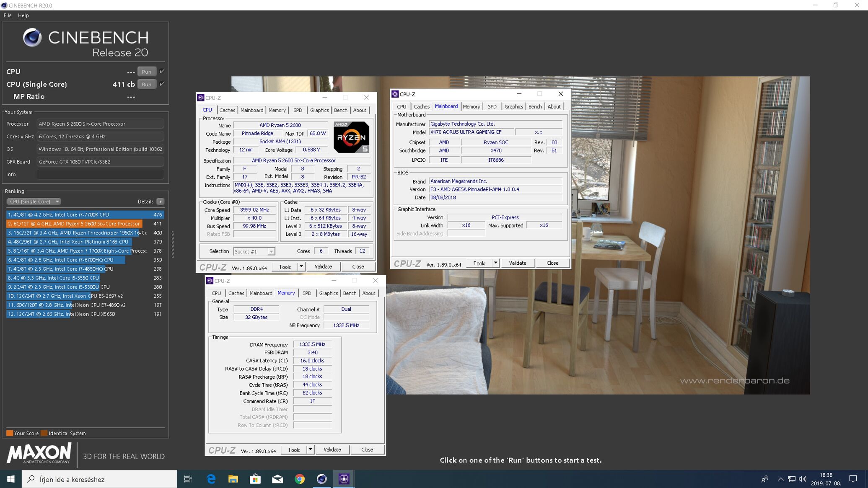Click the Core Speed value 3999.02 MHz
The width and height of the screenshot is (868, 488).
tap(254, 210)
